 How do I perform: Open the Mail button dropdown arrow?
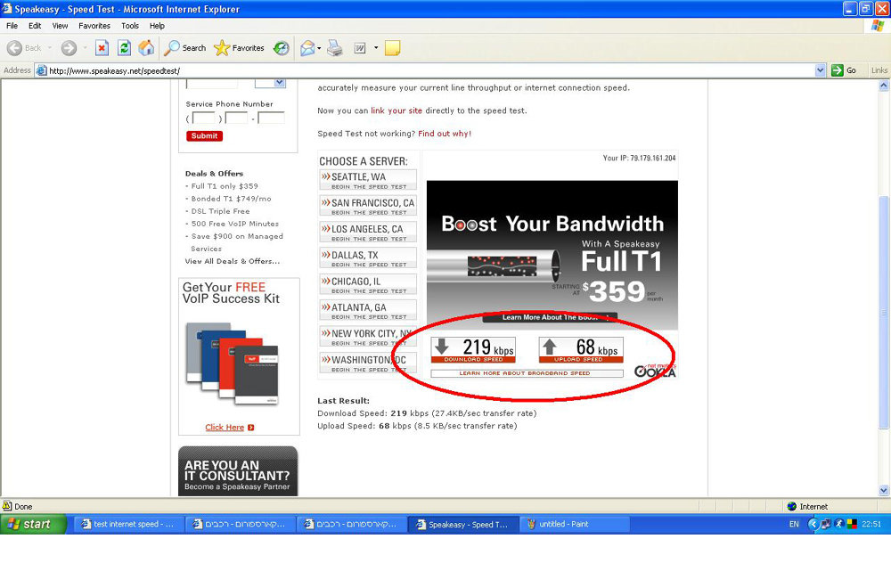click(319, 48)
